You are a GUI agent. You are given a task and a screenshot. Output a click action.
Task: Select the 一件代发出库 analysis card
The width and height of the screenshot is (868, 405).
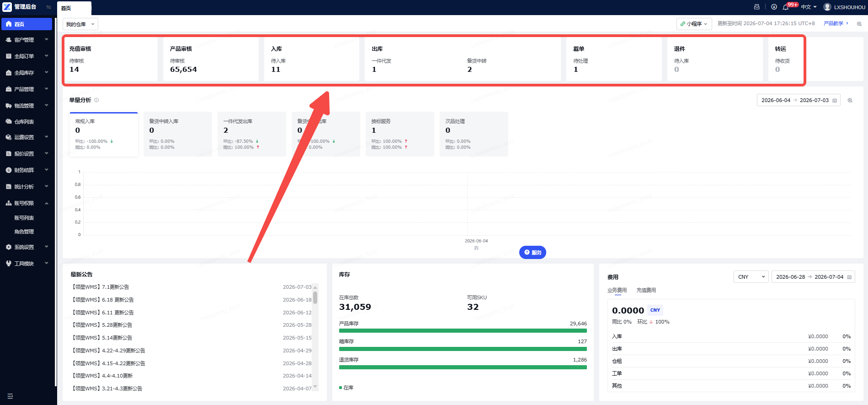(252, 134)
